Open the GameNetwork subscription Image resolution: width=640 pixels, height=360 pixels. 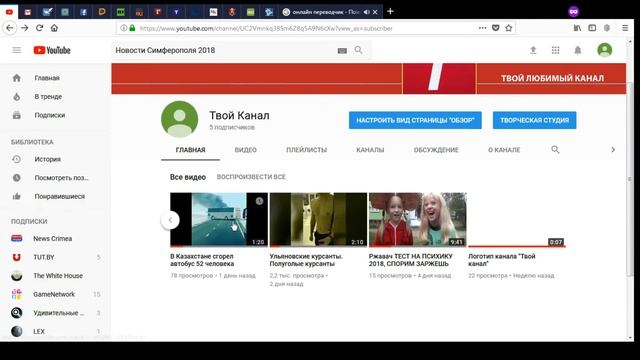[55, 294]
